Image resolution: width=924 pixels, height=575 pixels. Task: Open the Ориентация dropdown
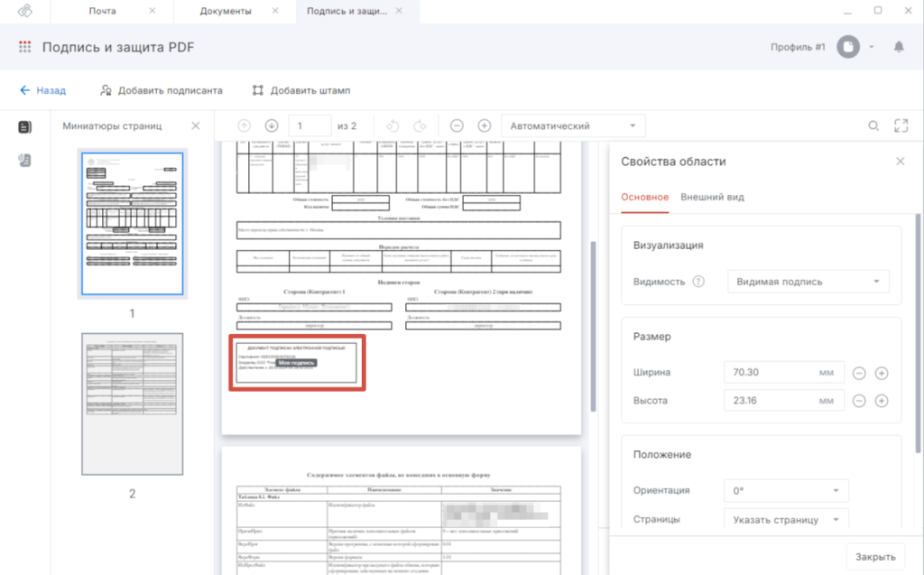tap(786, 491)
